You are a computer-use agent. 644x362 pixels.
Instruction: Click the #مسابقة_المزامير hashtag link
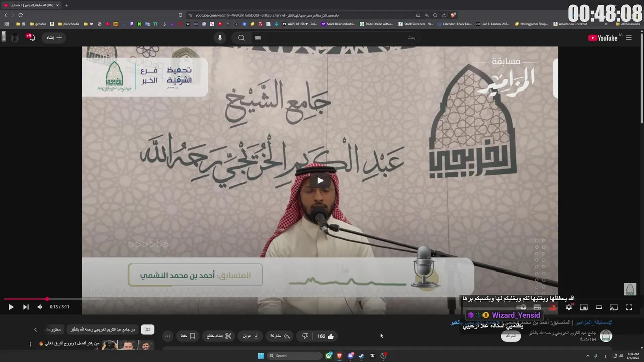coord(594,322)
